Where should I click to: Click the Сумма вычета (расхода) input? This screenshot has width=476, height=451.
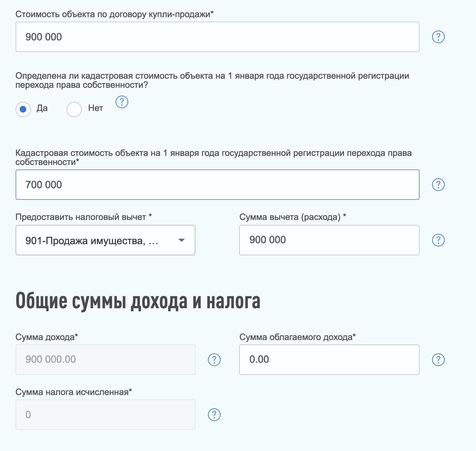329,240
